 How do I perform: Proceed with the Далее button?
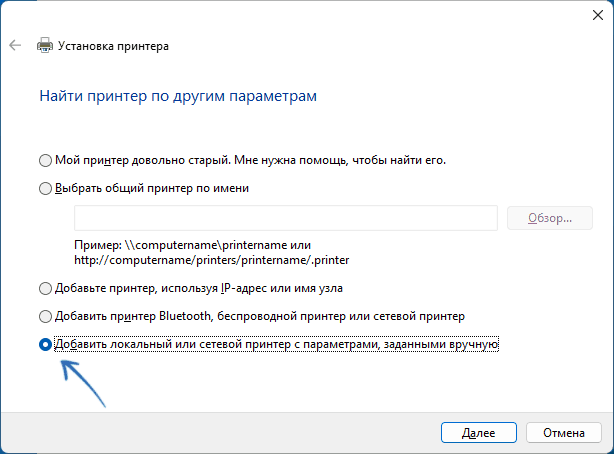(479, 432)
